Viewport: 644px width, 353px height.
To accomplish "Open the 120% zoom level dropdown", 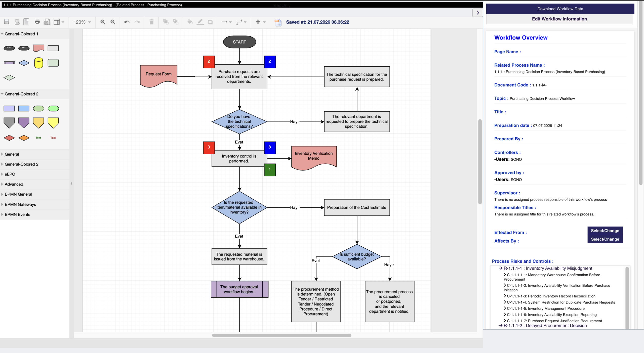I will coord(82,22).
